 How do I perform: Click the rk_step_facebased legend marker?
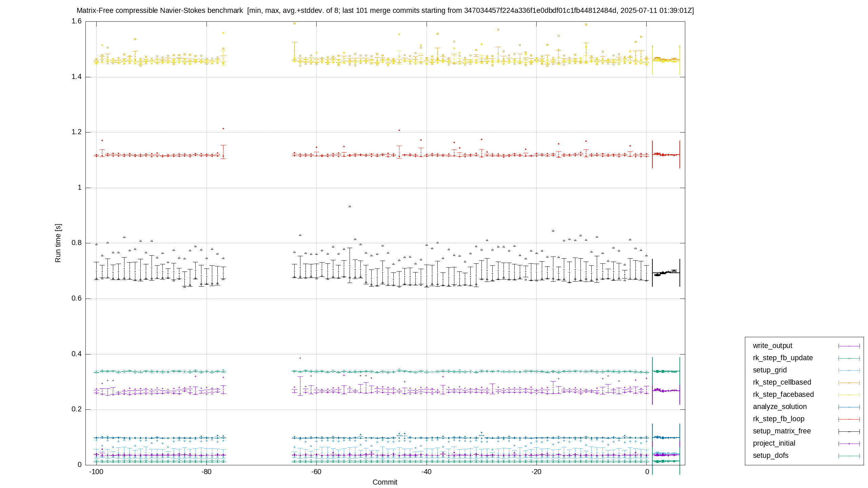pos(849,395)
